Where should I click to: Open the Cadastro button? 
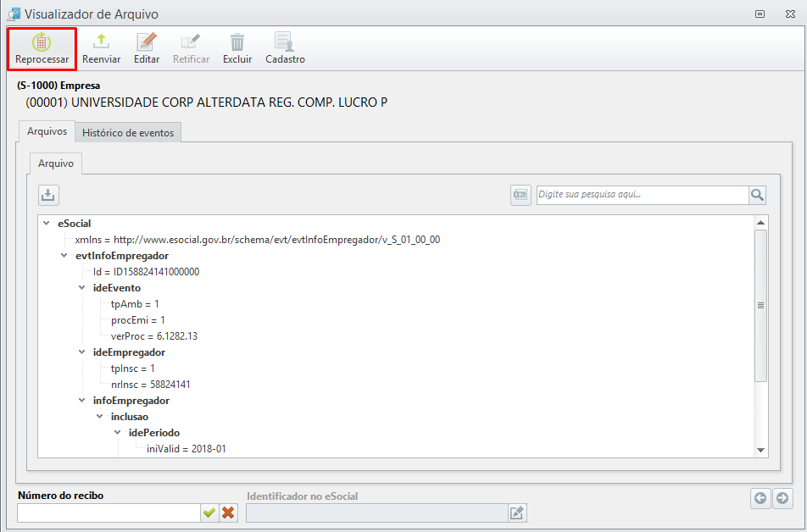point(285,49)
